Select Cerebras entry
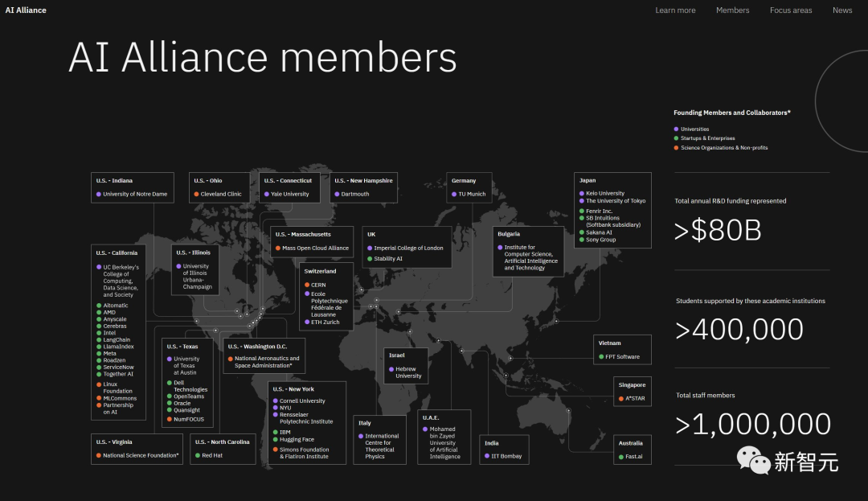 [112, 326]
